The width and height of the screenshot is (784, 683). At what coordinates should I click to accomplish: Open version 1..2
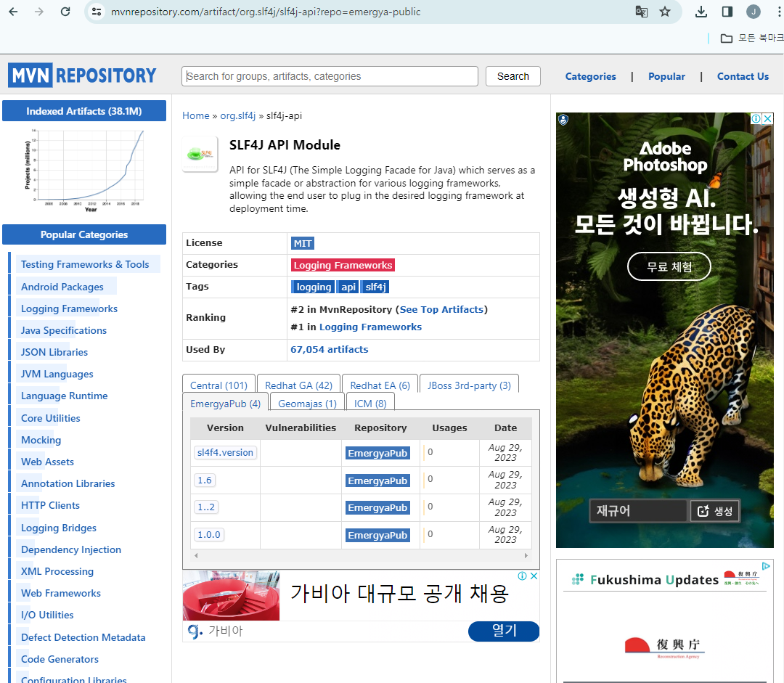point(206,507)
